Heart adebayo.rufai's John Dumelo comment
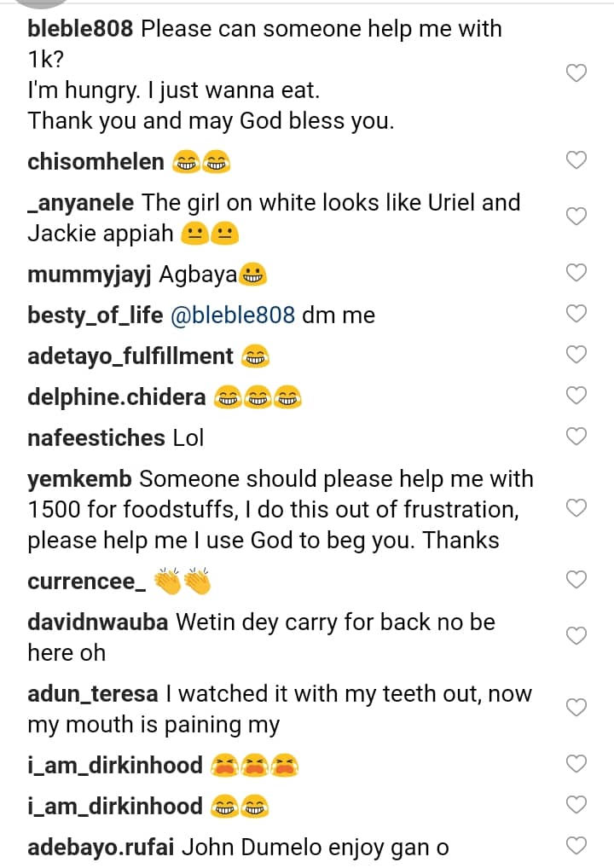614x868 pixels. point(576,846)
